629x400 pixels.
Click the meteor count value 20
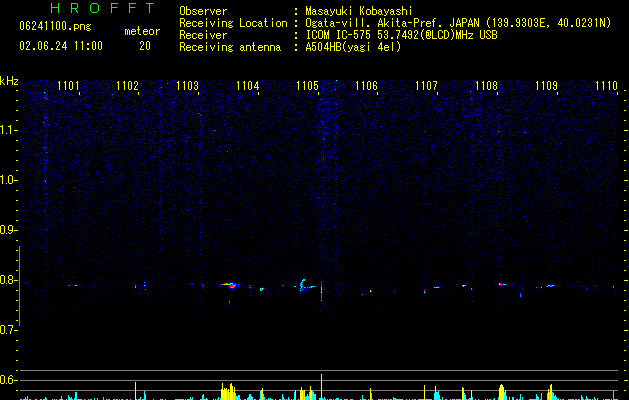point(145,46)
